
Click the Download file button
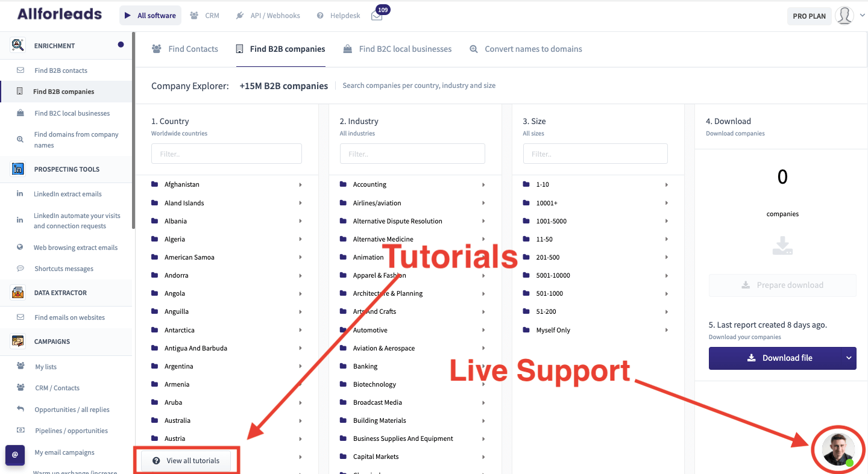[x=775, y=358]
